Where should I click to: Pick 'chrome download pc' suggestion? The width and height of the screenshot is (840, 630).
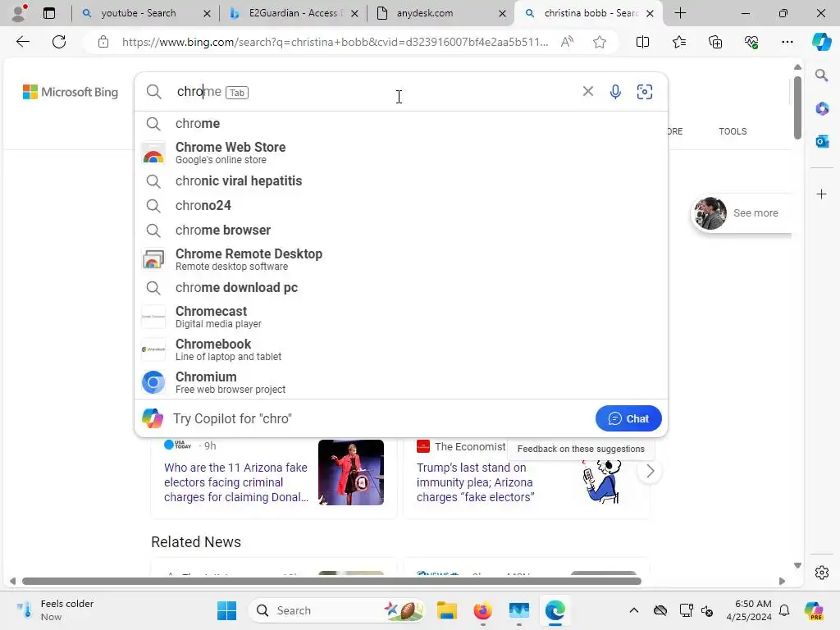400,288
